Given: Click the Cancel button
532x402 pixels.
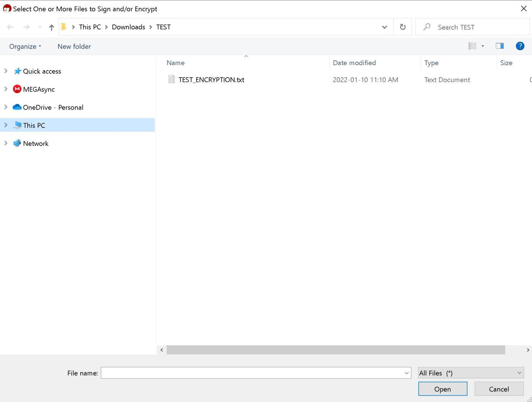Looking at the screenshot, I should coord(499,389).
